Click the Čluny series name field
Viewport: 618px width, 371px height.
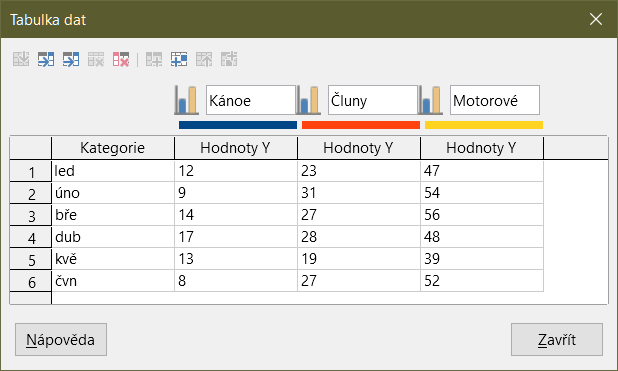coord(373,100)
